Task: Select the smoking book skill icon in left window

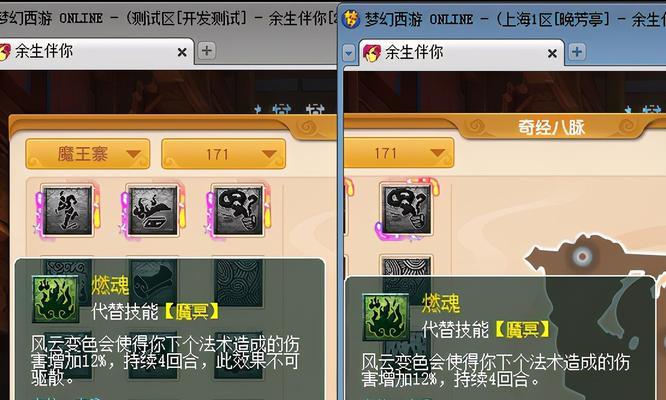Action: pos(153,211)
